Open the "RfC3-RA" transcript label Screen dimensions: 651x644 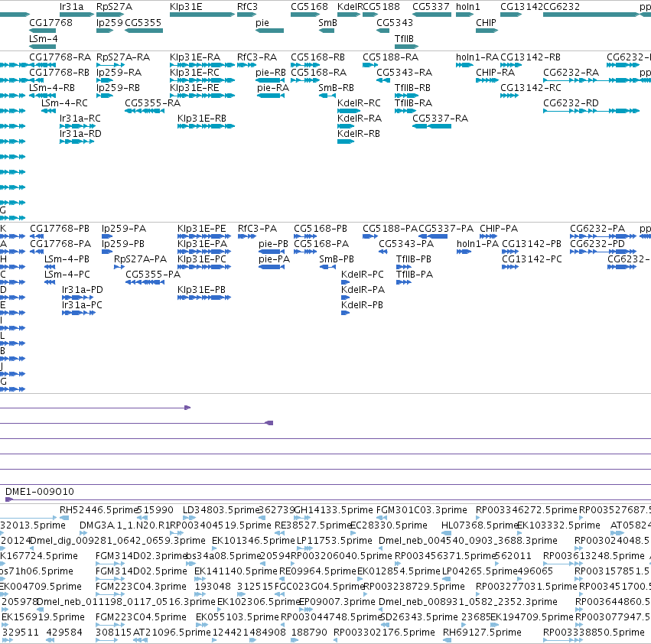click(x=256, y=57)
